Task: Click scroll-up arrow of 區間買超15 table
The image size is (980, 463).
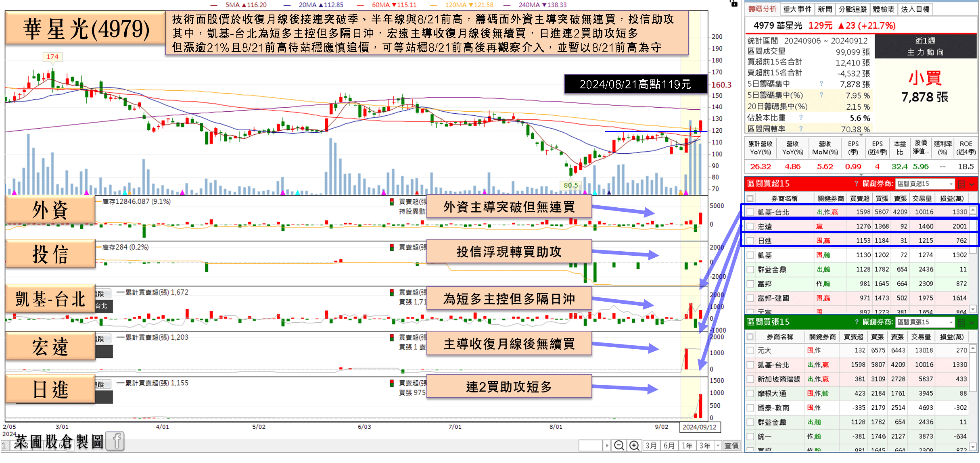Action: pyautogui.click(x=973, y=210)
